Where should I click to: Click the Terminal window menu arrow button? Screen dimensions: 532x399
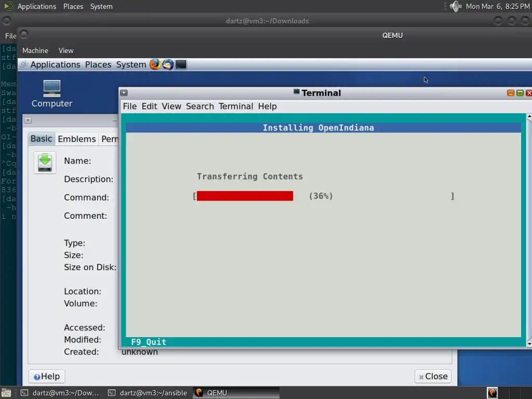[x=124, y=92]
